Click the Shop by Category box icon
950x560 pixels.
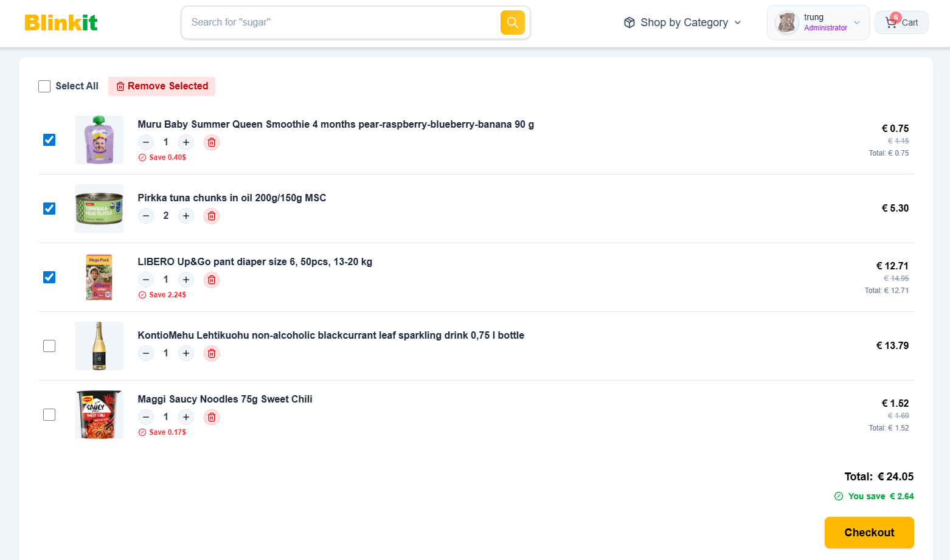tap(629, 22)
